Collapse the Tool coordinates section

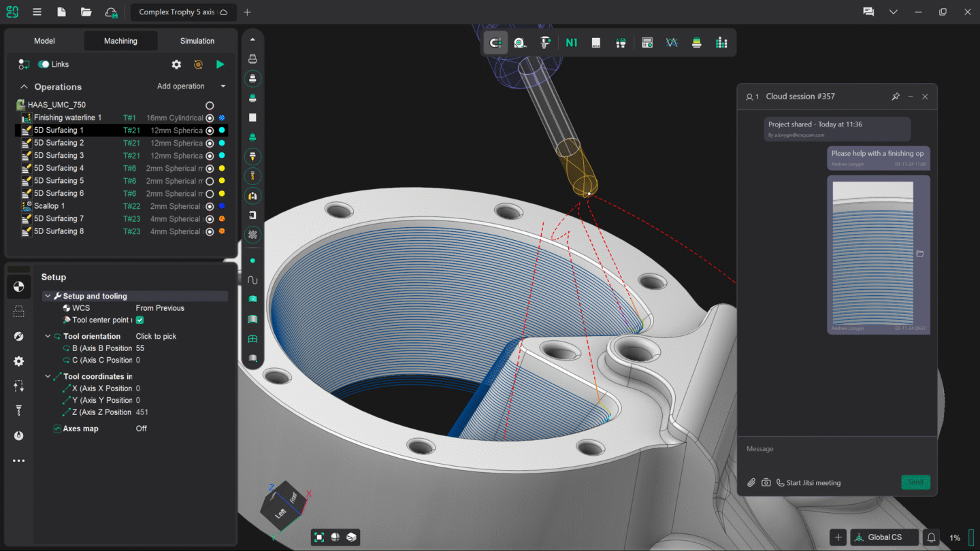click(47, 376)
